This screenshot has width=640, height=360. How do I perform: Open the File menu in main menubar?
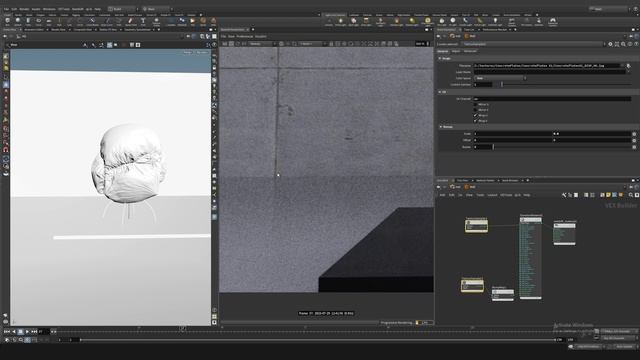[x=6, y=9]
